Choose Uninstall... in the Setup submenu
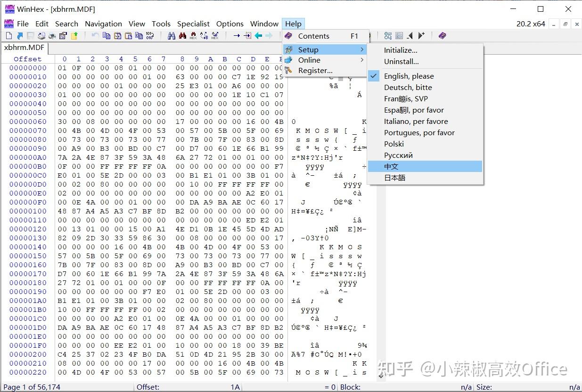Screen dimensions: 582x392 click(426, 62)
